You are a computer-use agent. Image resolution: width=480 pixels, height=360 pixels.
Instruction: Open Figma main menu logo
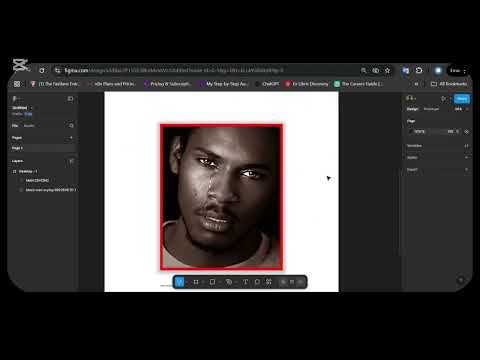tap(15, 99)
